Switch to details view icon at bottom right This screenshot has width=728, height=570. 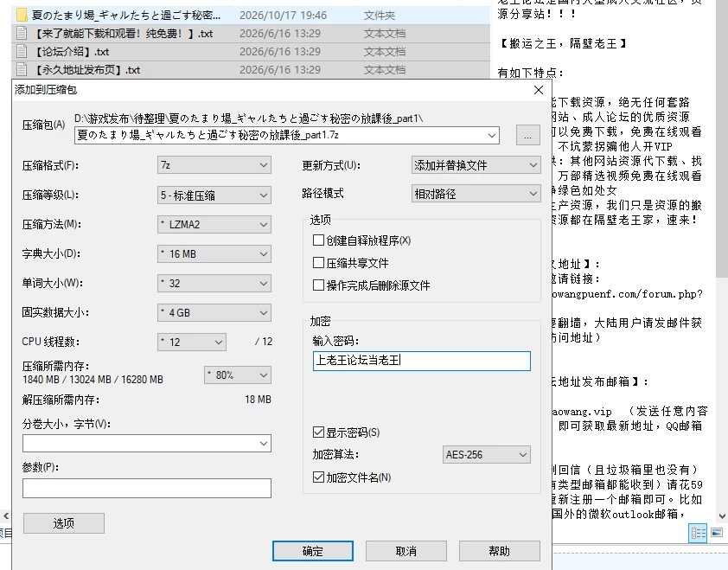pyautogui.click(x=699, y=533)
